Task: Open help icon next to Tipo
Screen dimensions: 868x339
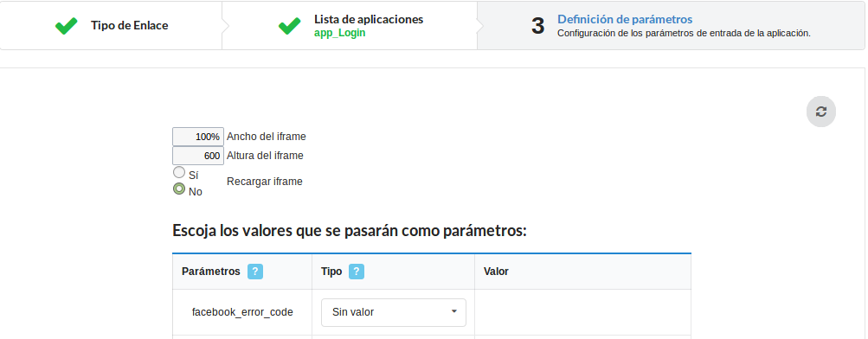Action: point(357,272)
